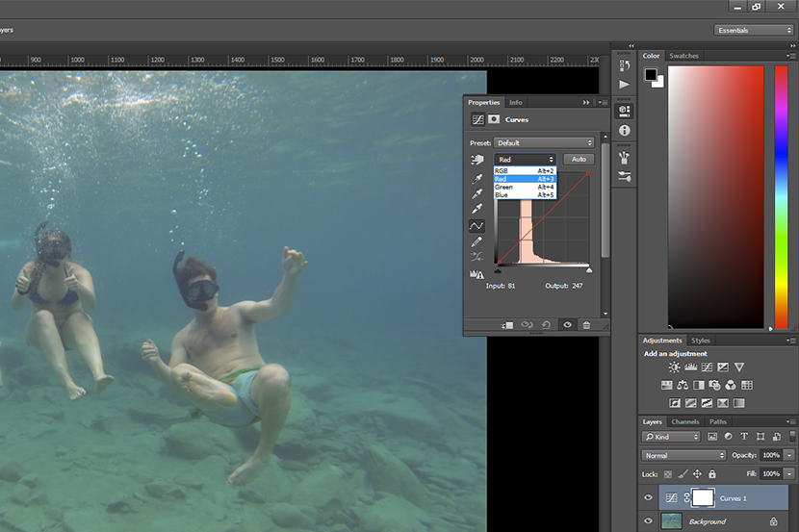Click the Vibrance adjustment triangle icon
Screen dimensions: 799x532
pos(738,367)
